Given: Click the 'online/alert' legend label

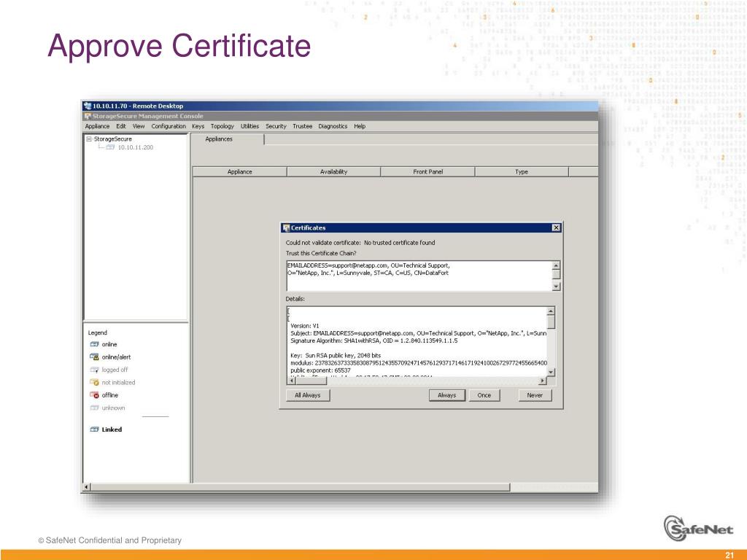Looking at the screenshot, I should pos(116,357).
